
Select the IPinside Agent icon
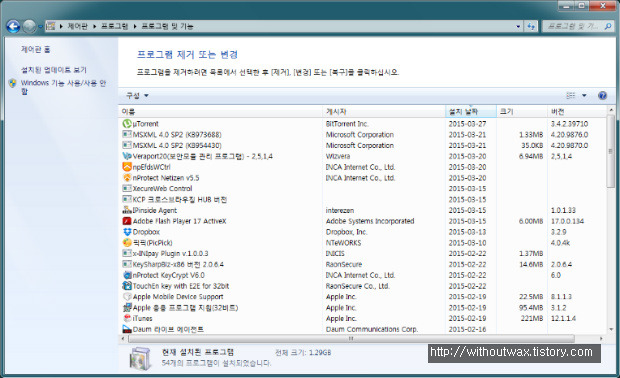pos(127,210)
